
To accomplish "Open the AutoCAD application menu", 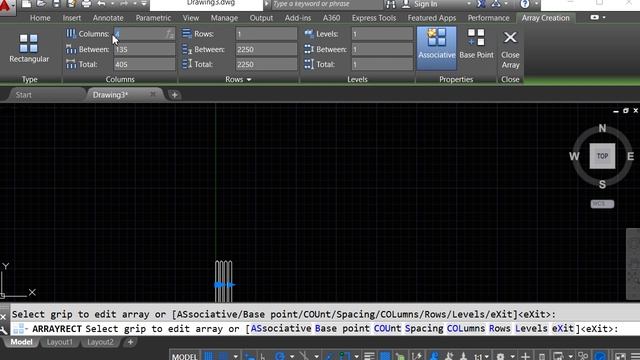I will coord(6,6).
